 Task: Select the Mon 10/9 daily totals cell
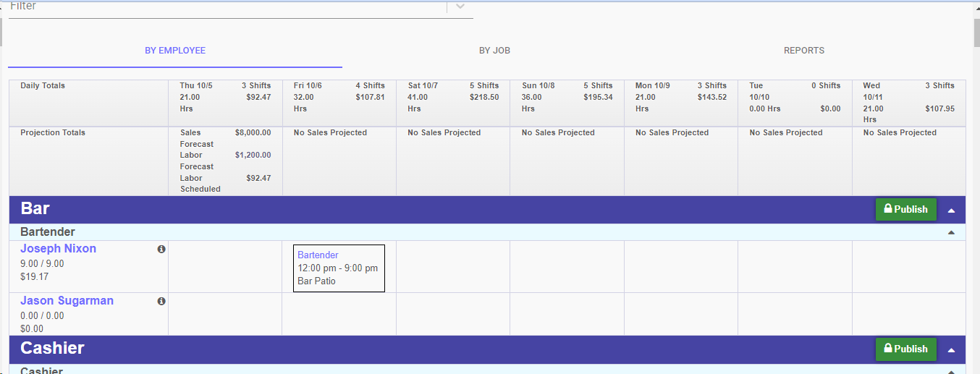(681, 103)
